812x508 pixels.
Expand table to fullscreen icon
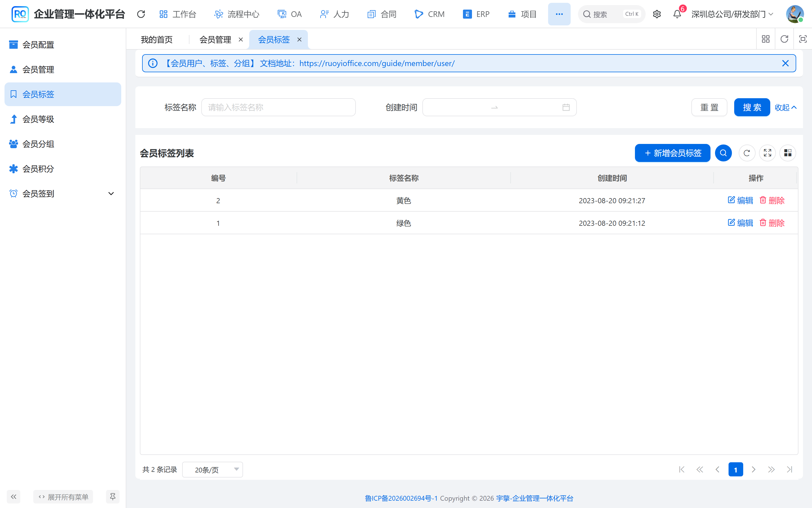767,153
